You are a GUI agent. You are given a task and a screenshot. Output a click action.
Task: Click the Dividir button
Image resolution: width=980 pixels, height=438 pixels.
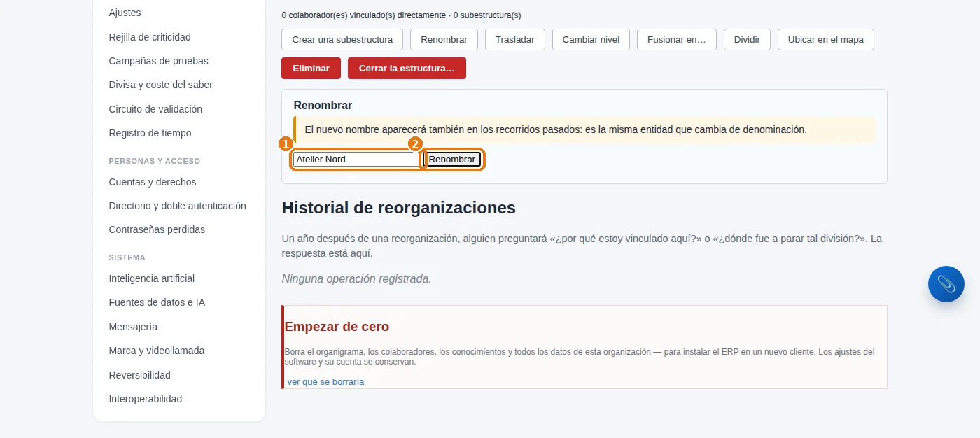pos(747,39)
